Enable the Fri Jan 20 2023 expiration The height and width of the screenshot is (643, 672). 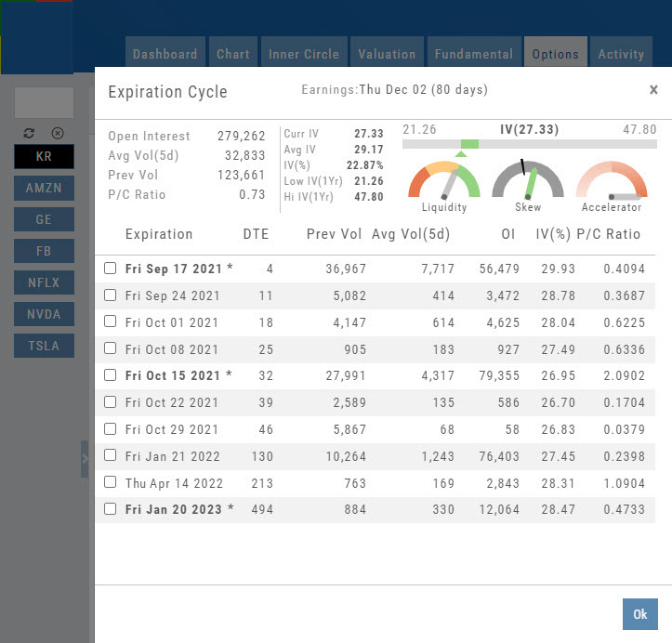click(x=111, y=509)
